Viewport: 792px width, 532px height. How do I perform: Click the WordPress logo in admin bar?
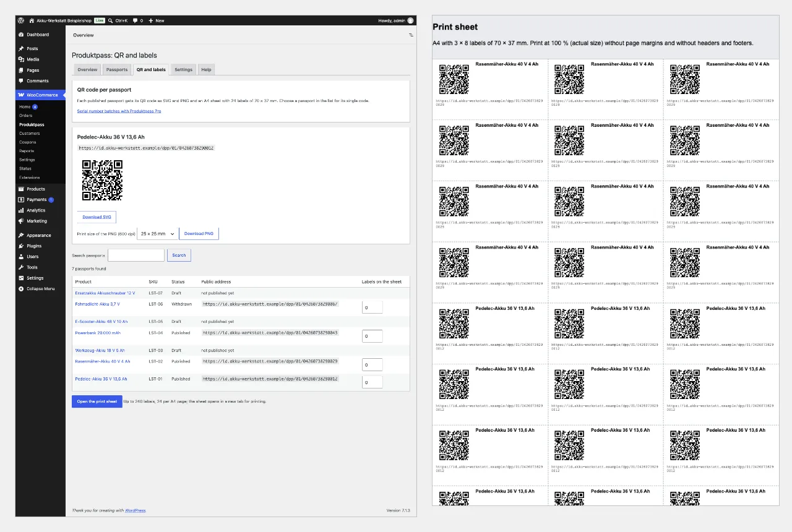[21, 20]
